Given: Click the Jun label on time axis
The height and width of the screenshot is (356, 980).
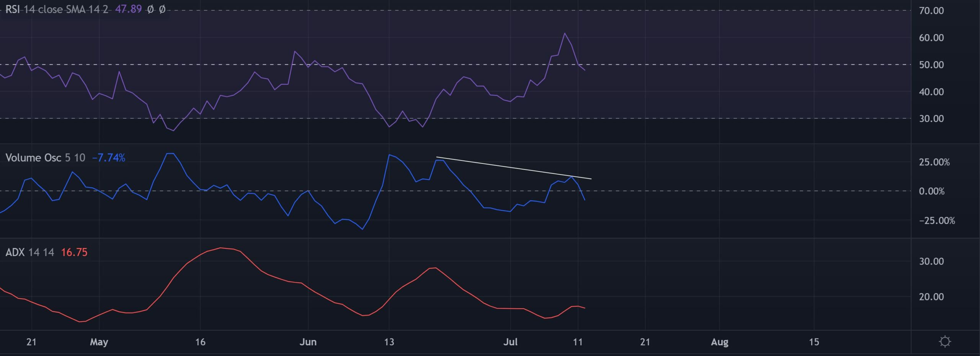Looking at the screenshot, I should click(308, 342).
